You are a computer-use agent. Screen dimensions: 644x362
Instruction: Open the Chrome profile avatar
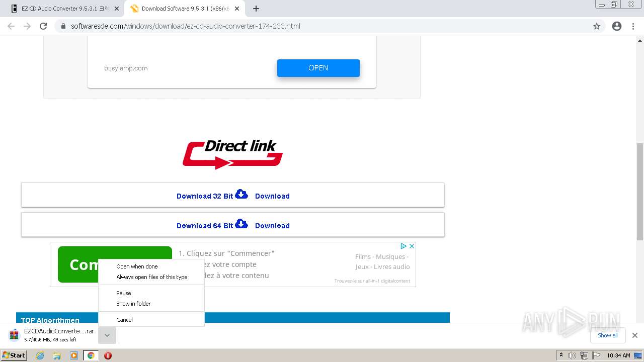617,26
